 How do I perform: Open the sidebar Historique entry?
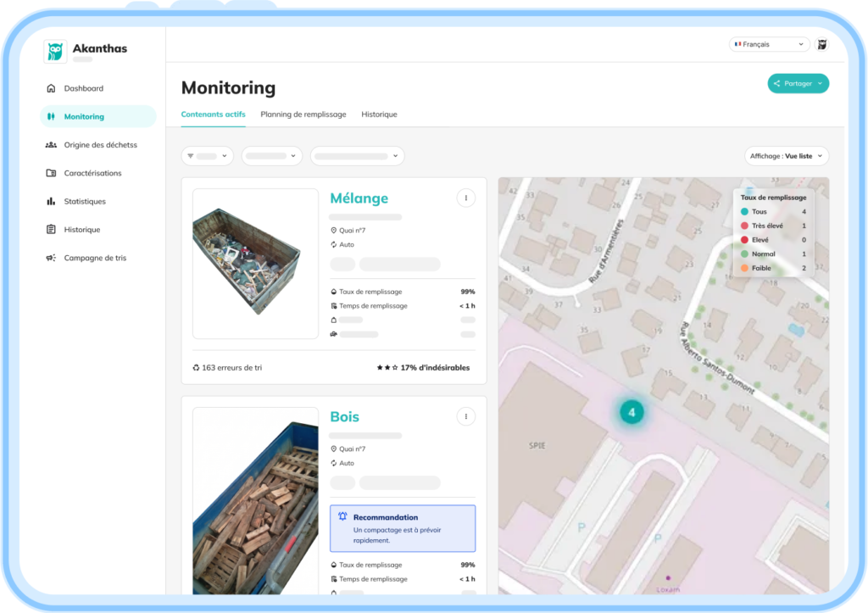(82, 229)
